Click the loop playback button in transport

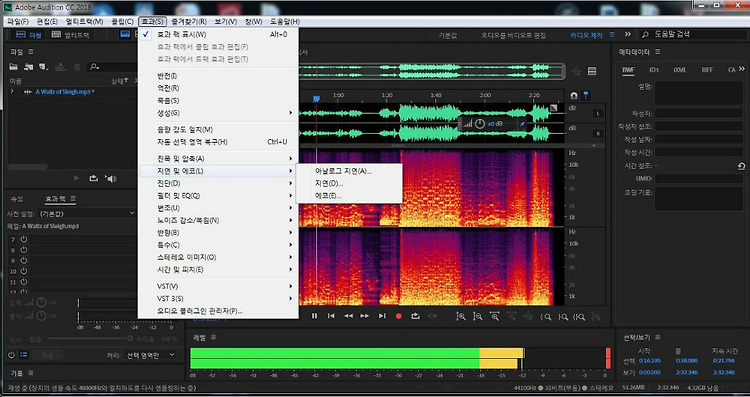click(415, 316)
